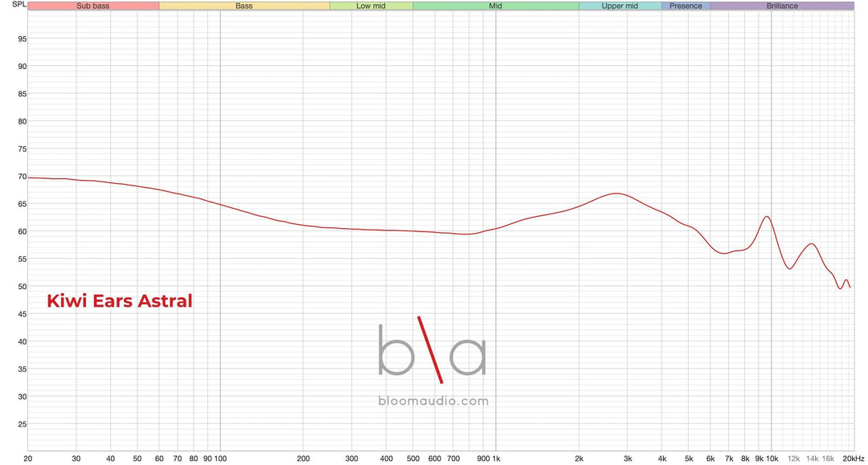Click the 900 frequency axis label
The width and height of the screenshot is (868, 465).
coord(483,459)
